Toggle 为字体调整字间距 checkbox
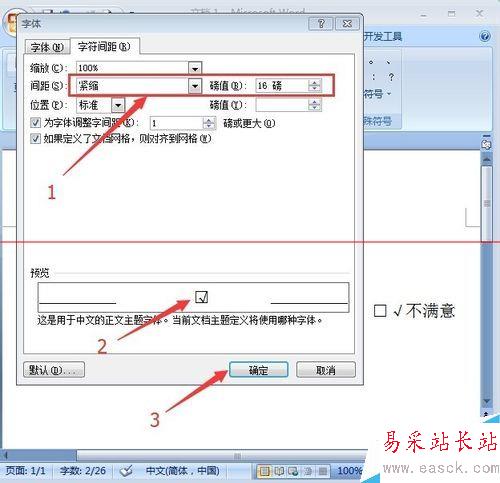Image resolution: width=500 pixels, height=483 pixels. coord(35,123)
